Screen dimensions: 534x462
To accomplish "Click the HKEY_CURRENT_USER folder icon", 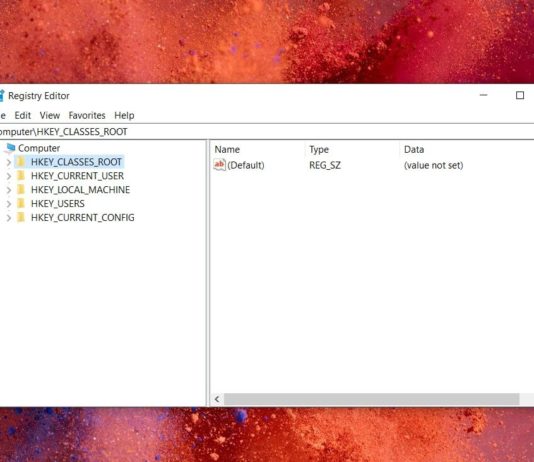I will tap(21, 176).
